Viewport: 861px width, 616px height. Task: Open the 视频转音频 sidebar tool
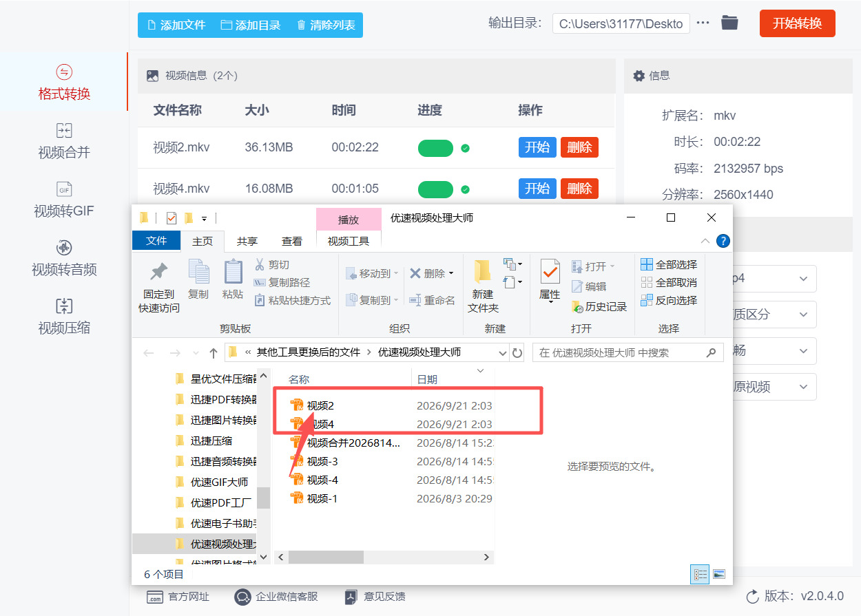click(x=64, y=258)
